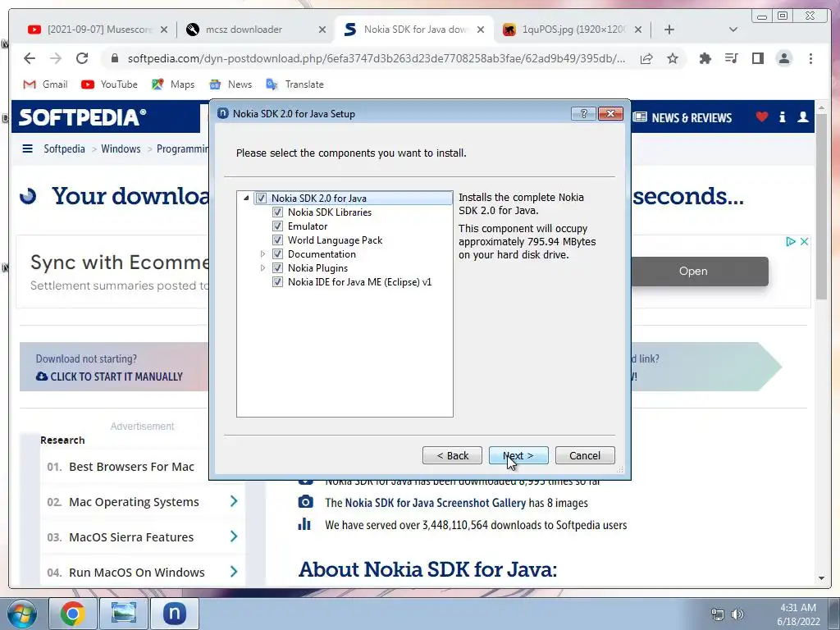
Task: Collapse the Nokia SDK 2.0 for Java tree node
Action: click(246, 199)
